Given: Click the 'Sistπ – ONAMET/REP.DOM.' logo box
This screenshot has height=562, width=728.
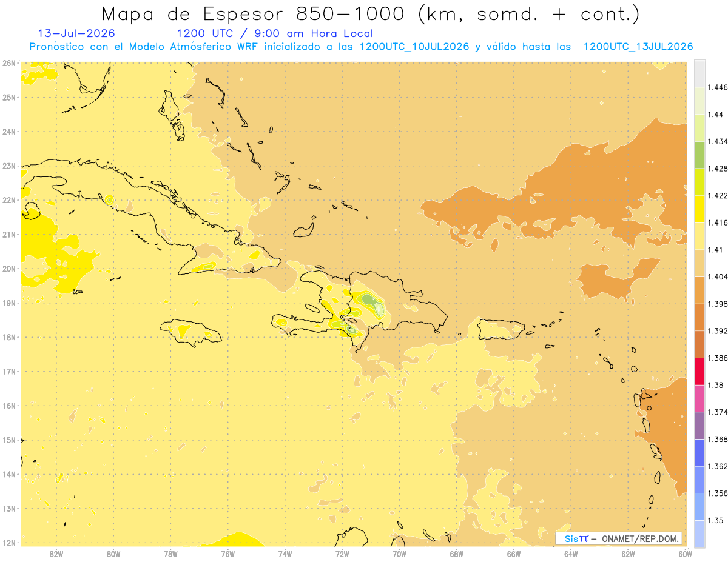Looking at the screenshot, I should coord(619,538).
